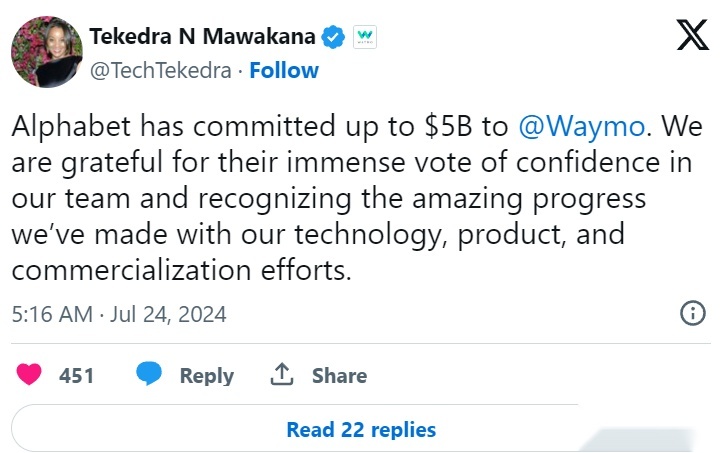Open Tekedra's profile picture
This screenshot has height=453, width=723.
[x=47, y=52]
